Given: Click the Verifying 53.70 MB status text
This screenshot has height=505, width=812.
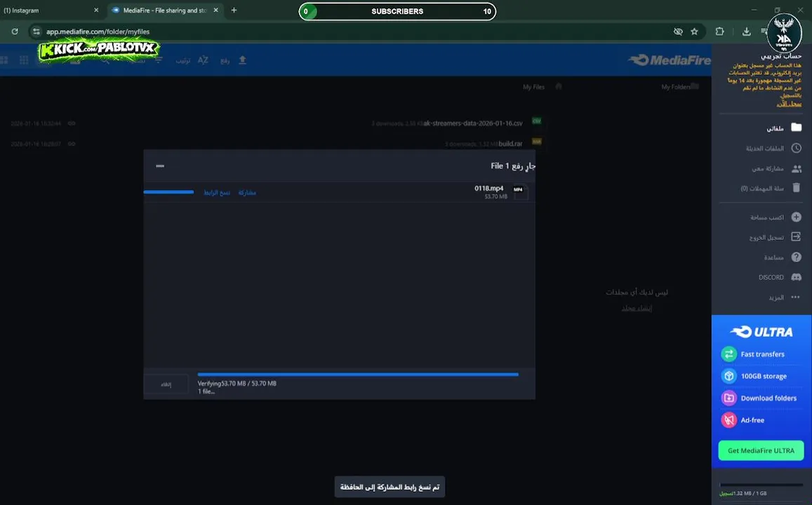Looking at the screenshot, I should coord(237,384).
